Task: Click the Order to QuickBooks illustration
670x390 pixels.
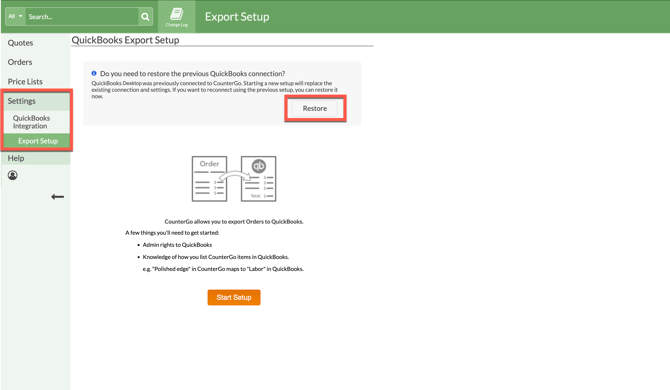Action: point(234,179)
